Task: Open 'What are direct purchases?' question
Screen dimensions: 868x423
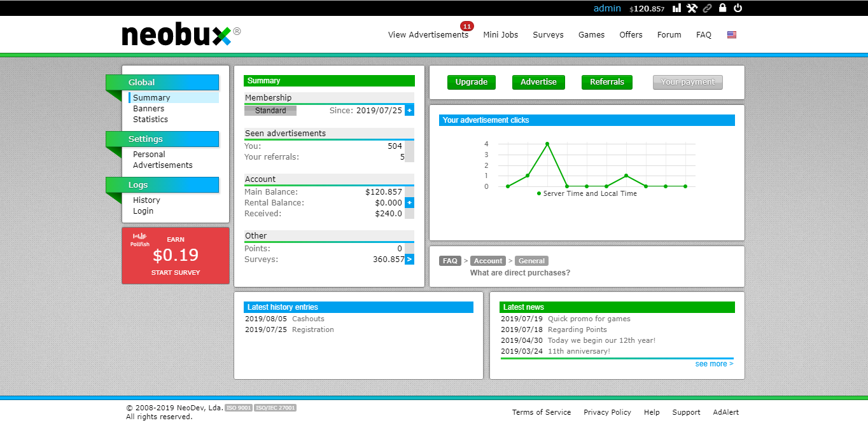Action: (x=520, y=273)
